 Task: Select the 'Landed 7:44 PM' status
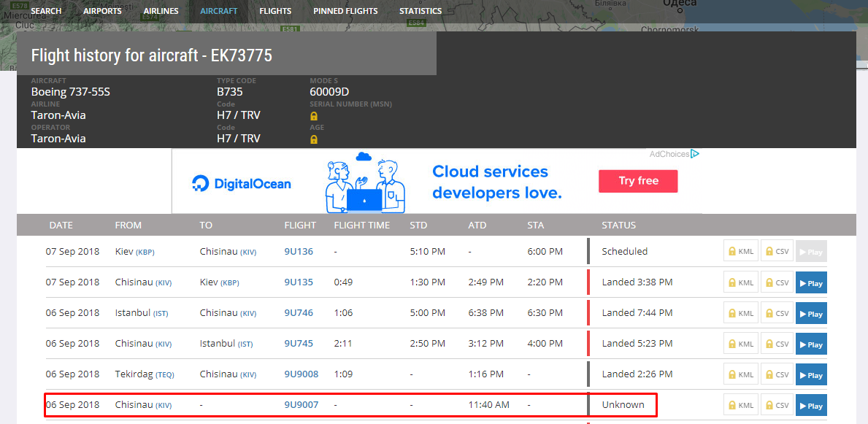(637, 313)
